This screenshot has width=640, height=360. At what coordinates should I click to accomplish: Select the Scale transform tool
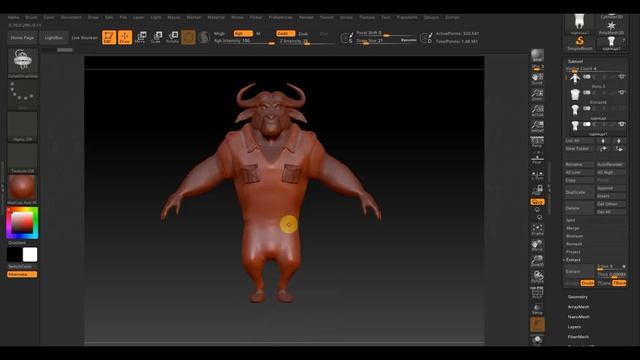click(156, 37)
